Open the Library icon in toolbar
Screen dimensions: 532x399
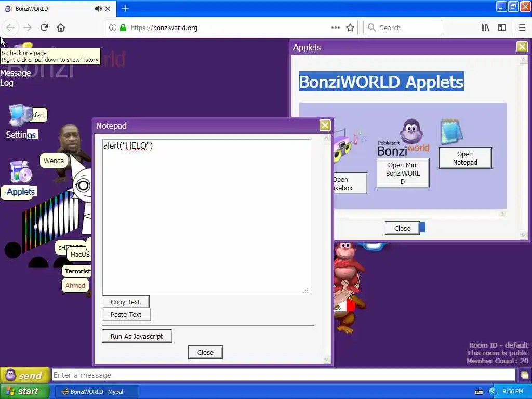pos(486,28)
